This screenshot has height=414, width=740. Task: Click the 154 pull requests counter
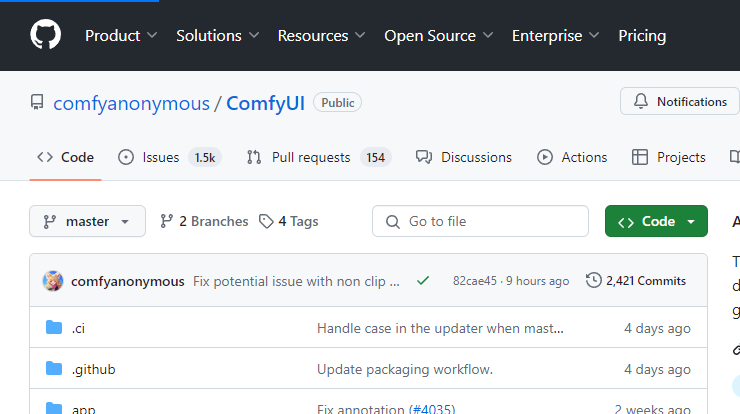376,157
